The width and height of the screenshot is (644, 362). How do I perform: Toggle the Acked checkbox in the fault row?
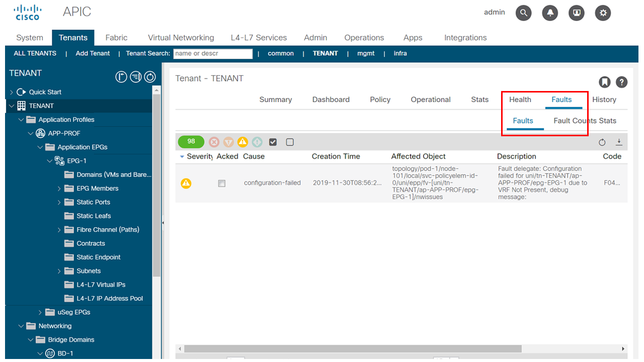(221, 184)
